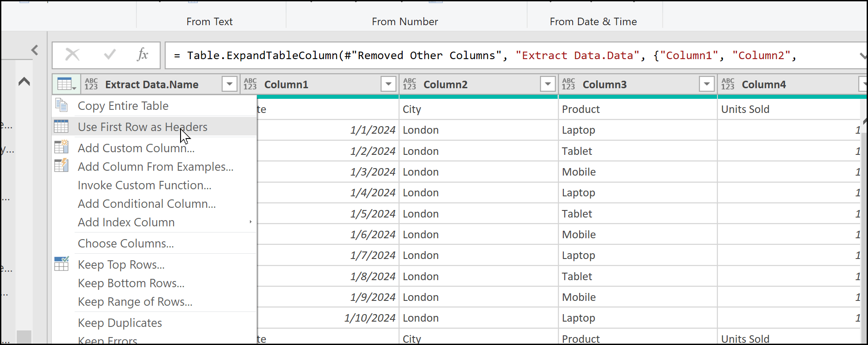
Task: Click data type icon of Extract Data.Name
Action: pos(91,84)
